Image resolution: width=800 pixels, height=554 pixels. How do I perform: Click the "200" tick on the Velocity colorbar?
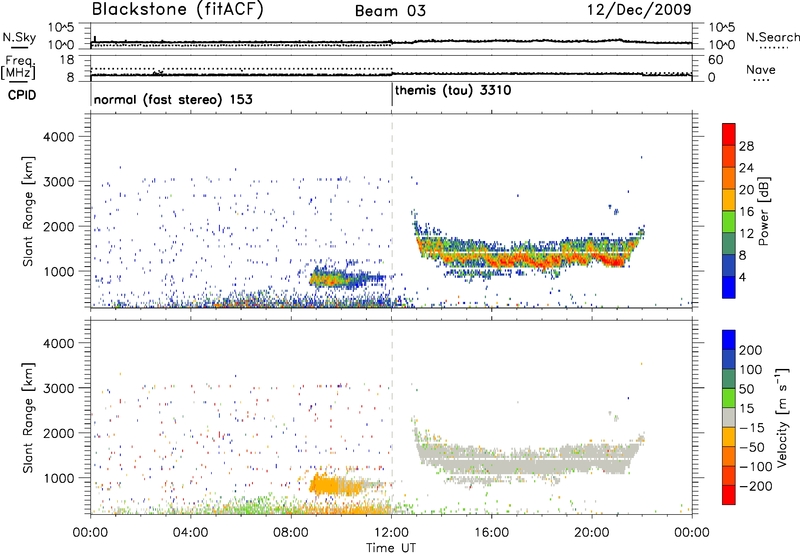tap(751, 350)
